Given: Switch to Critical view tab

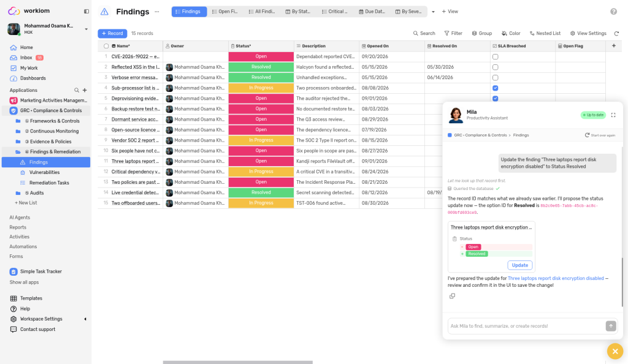Looking at the screenshot, I should pos(335,12).
